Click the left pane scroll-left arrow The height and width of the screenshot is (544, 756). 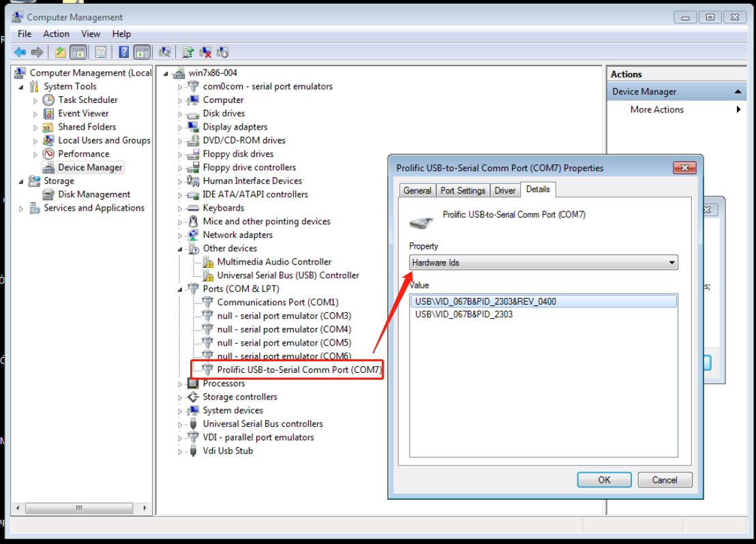click(x=18, y=508)
